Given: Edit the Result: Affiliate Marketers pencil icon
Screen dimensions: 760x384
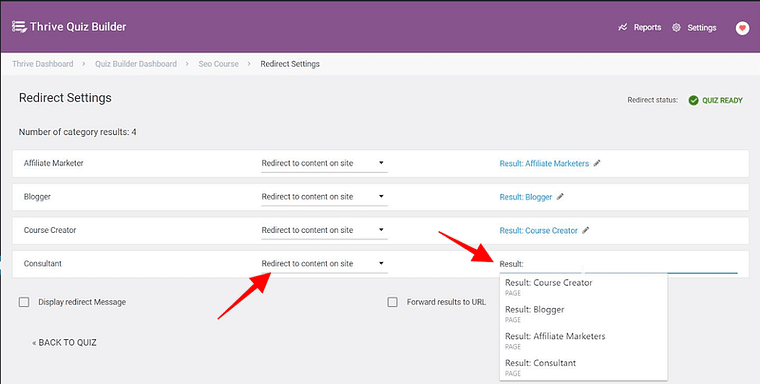Looking at the screenshot, I should pos(597,163).
